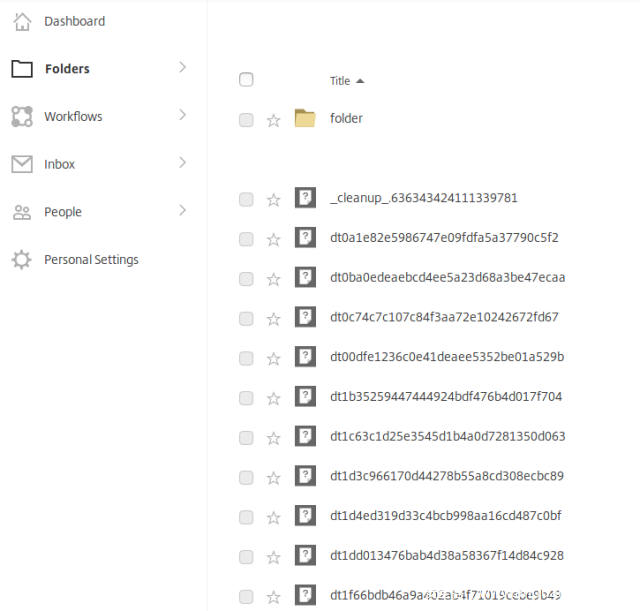The width and height of the screenshot is (640, 611).
Task: Open the item named 'folder'
Action: point(346,118)
